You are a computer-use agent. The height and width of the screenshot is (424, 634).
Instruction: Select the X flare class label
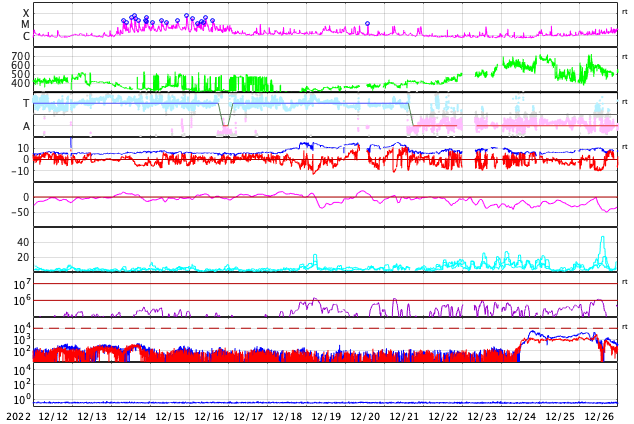pos(26,13)
